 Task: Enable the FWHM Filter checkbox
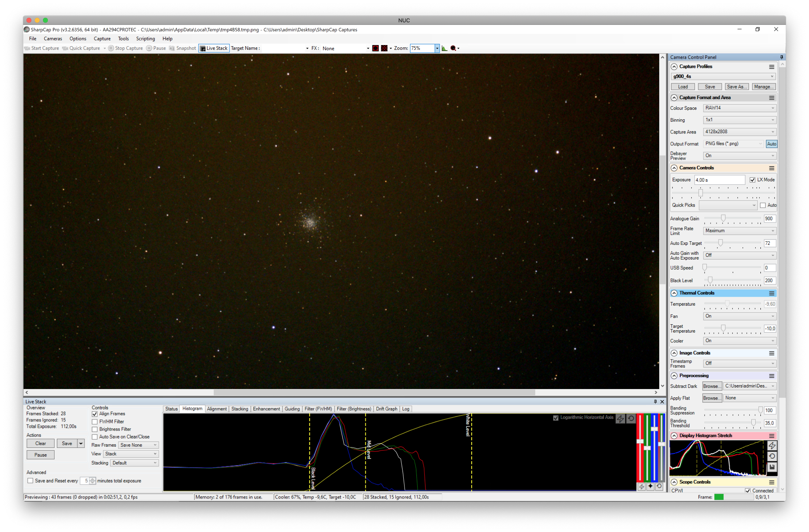pos(95,422)
